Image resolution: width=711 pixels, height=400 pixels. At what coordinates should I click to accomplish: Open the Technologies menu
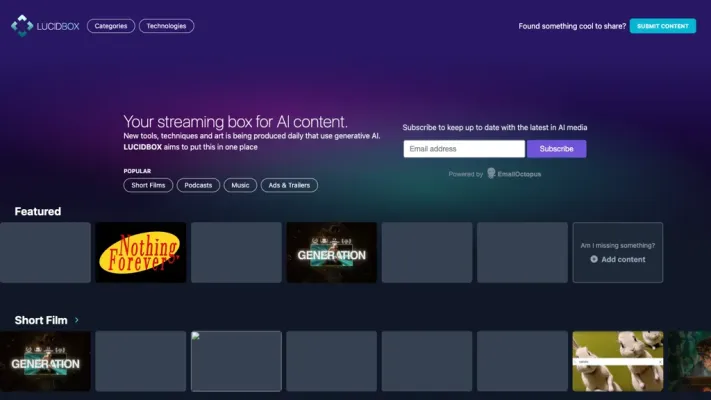click(166, 26)
